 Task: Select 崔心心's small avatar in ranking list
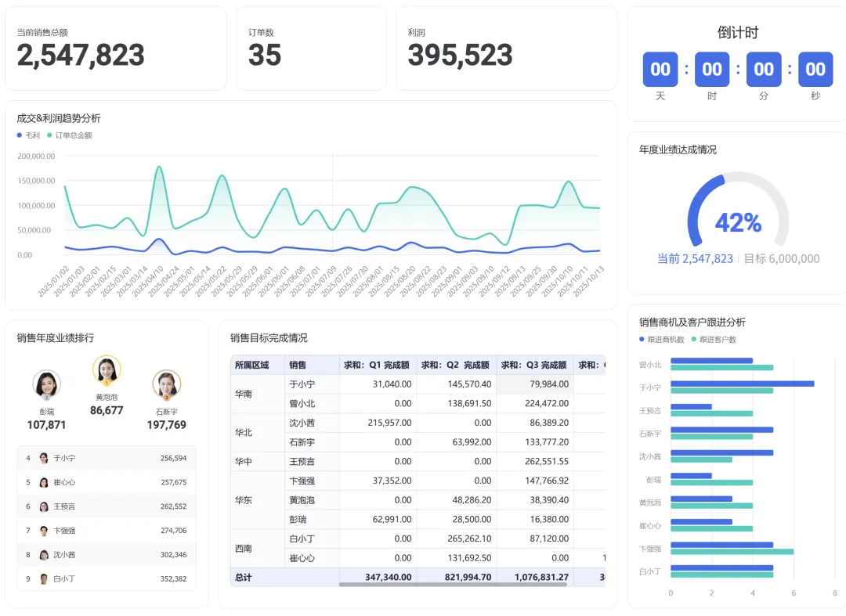[44, 482]
